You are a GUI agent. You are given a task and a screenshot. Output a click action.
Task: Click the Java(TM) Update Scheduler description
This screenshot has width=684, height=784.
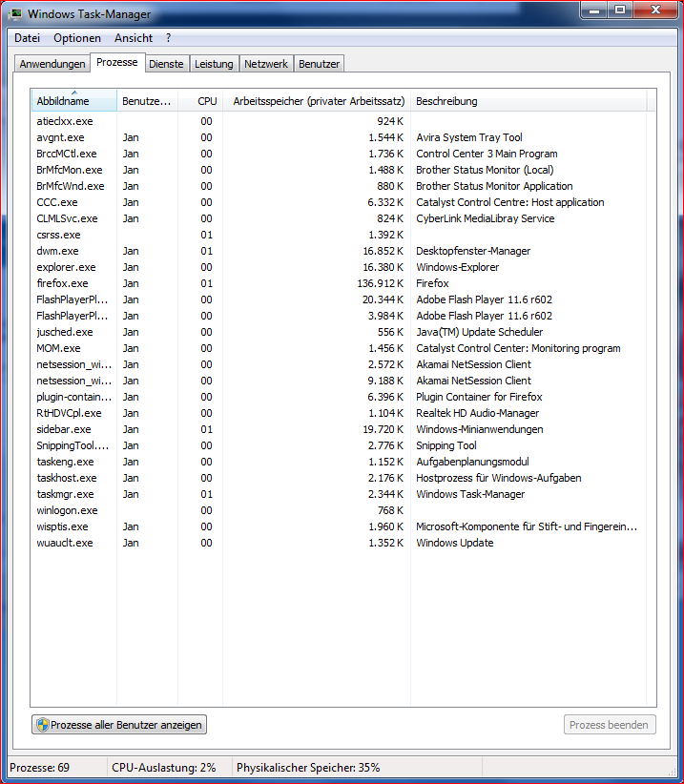(x=479, y=332)
